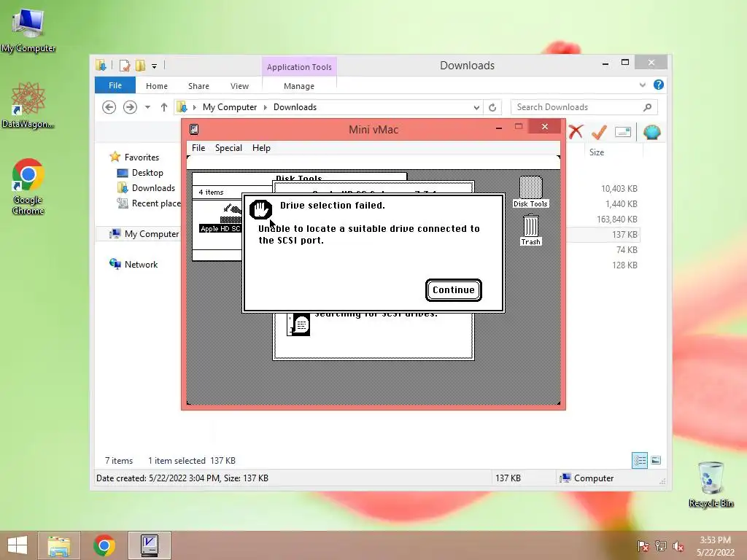Go back in Explorer navigation
Image resolution: width=747 pixels, height=560 pixels.
click(109, 107)
